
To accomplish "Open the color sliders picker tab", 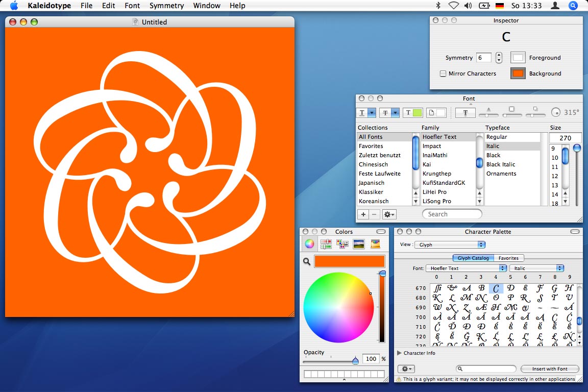I will pos(326,244).
